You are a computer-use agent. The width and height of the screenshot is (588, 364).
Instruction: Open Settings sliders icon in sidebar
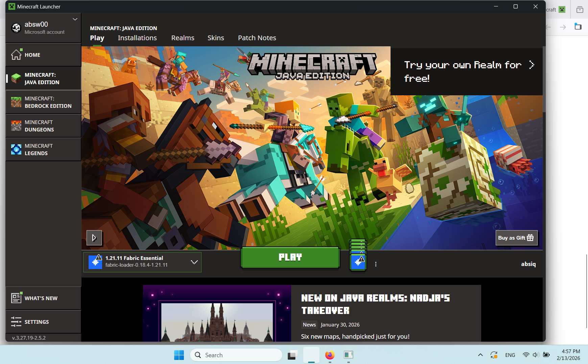16,322
